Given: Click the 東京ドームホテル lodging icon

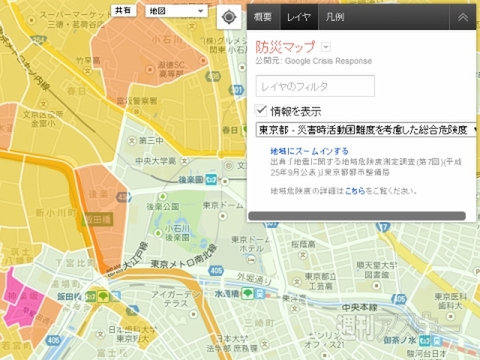Looking at the screenshot, I should pos(251,259).
